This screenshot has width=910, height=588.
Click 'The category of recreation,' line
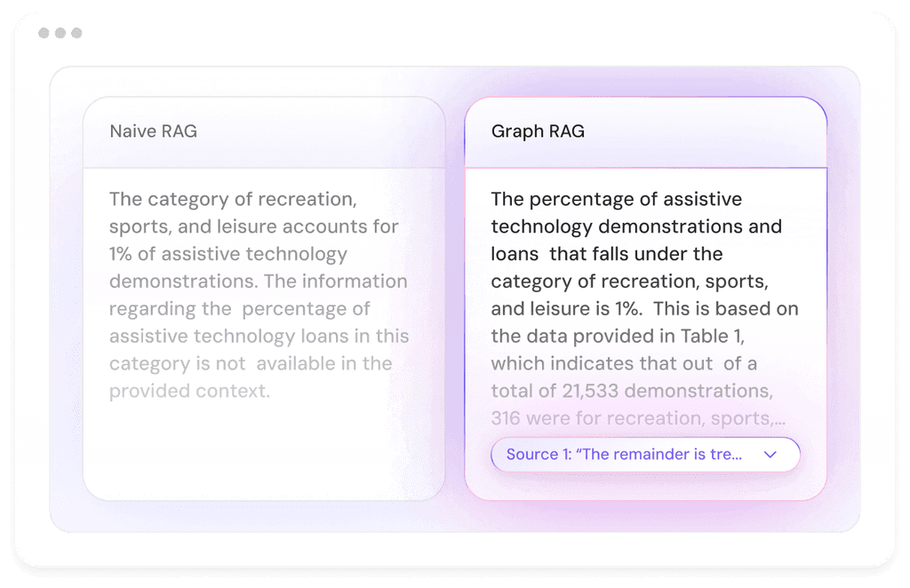(233, 199)
